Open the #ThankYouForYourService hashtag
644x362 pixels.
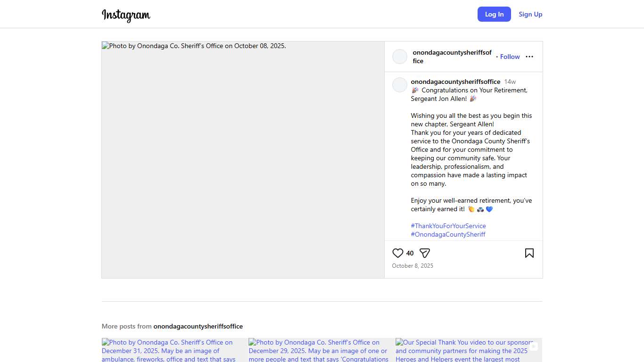pos(448,226)
